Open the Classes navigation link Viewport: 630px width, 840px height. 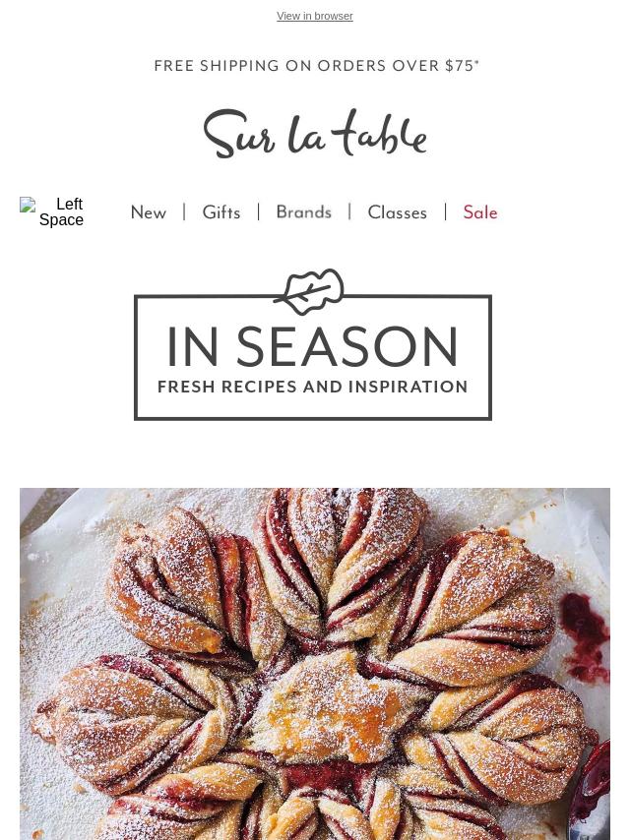[398, 212]
